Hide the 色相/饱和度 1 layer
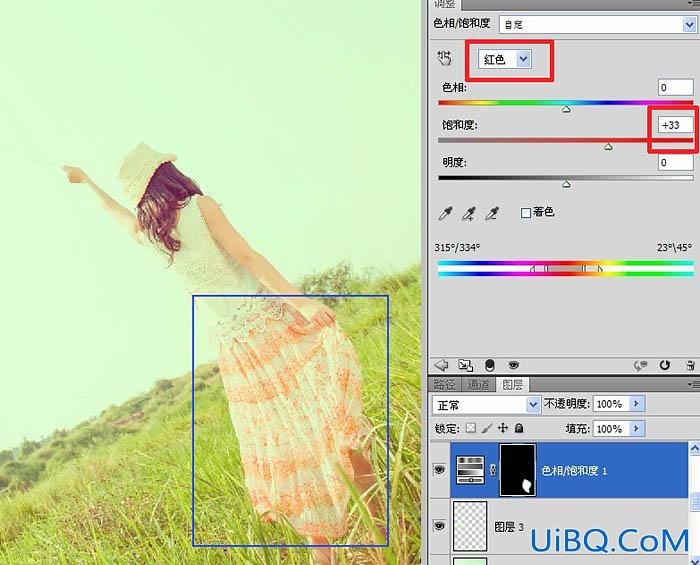 click(x=439, y=469)
